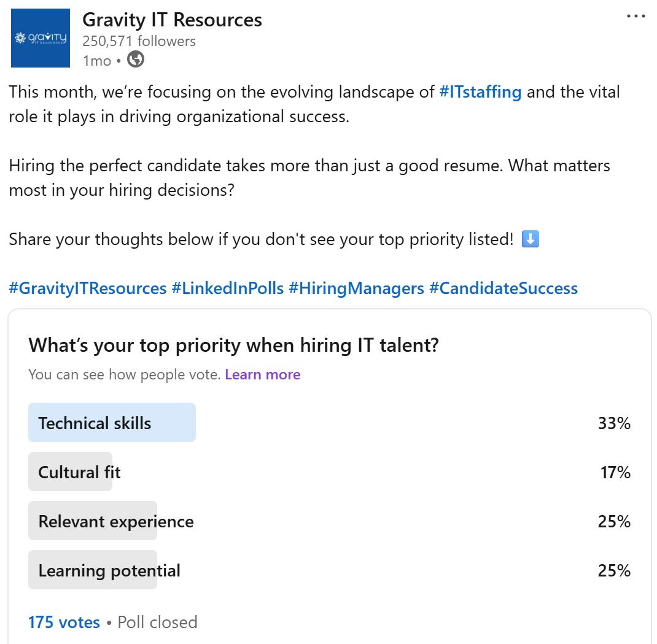Select the Cultural fit poll option

click(x=330, y=471)
